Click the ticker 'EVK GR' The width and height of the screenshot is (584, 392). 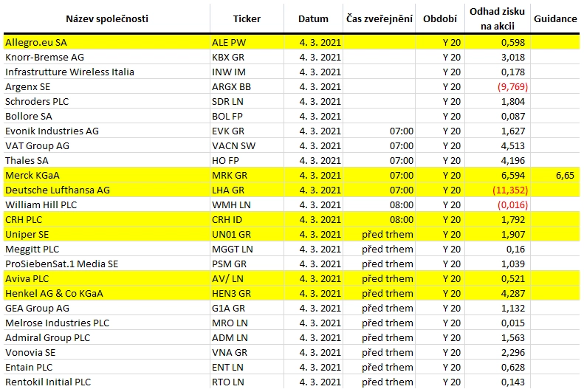click(228, 131)
